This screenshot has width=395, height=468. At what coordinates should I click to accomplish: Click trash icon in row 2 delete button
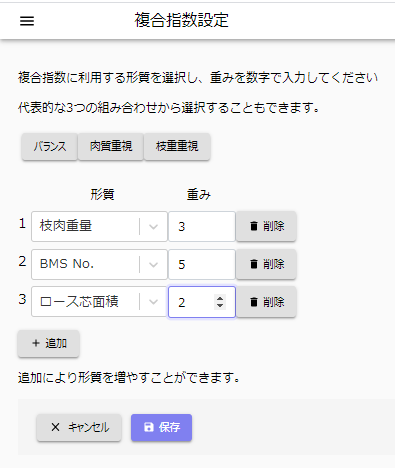click(x=254, y=264)
